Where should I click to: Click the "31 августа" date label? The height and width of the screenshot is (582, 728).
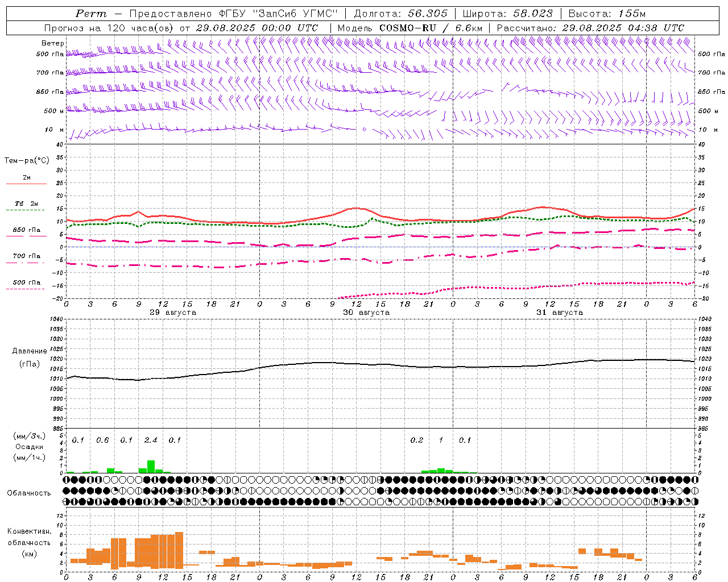559,313
